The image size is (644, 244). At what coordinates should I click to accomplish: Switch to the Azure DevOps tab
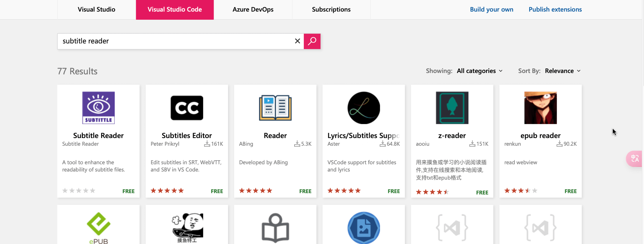[253, 10]
